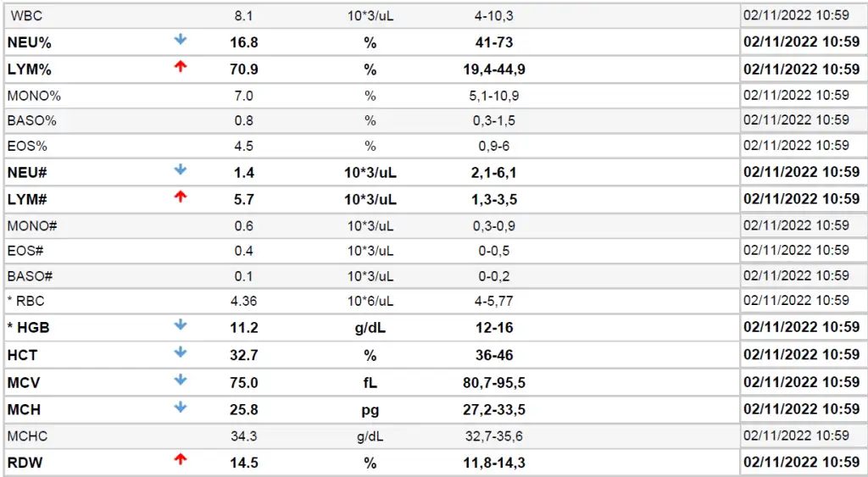Click the blue down arrow next to MCV
This screenshot has height=477, width=868.
pos(180,380)
